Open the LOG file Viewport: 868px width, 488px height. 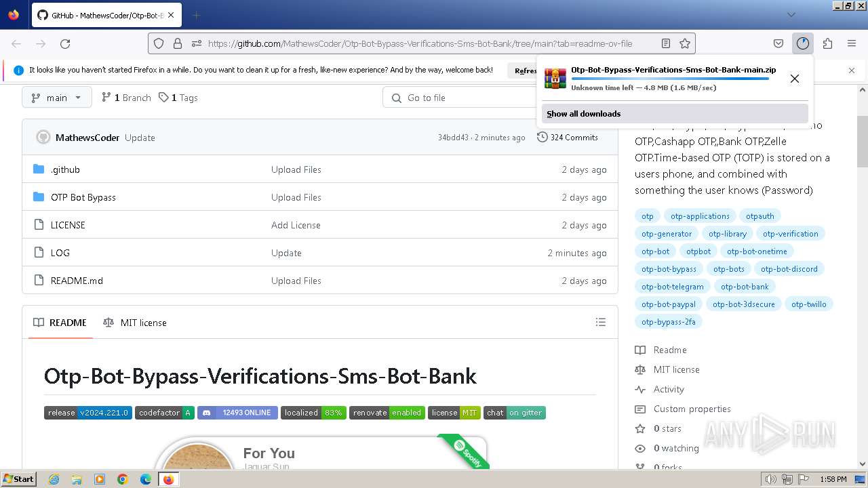coord(60,253)
